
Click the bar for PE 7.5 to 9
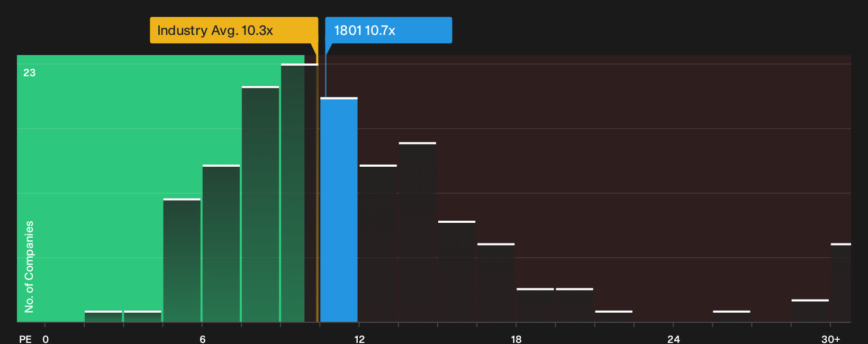tap(260, 204)
